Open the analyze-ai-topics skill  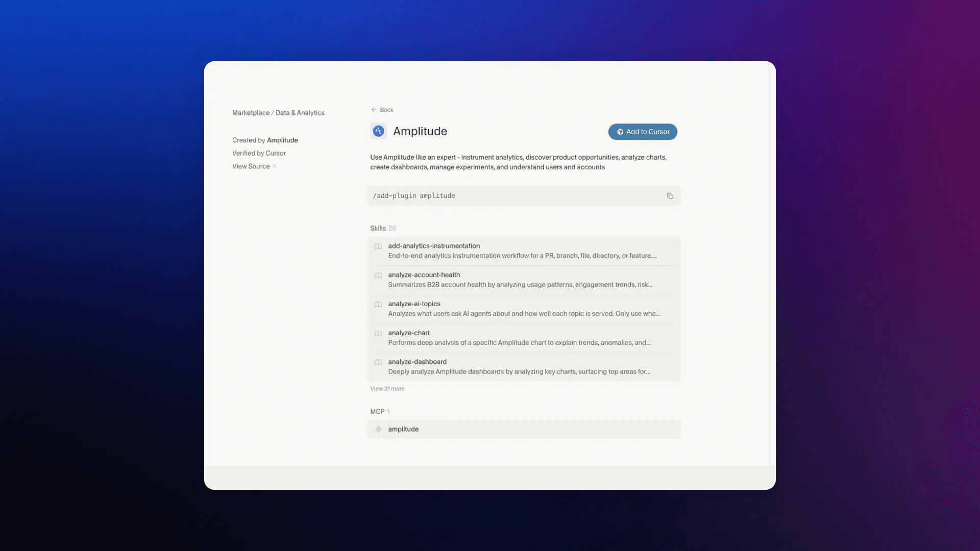click(524, 309)
